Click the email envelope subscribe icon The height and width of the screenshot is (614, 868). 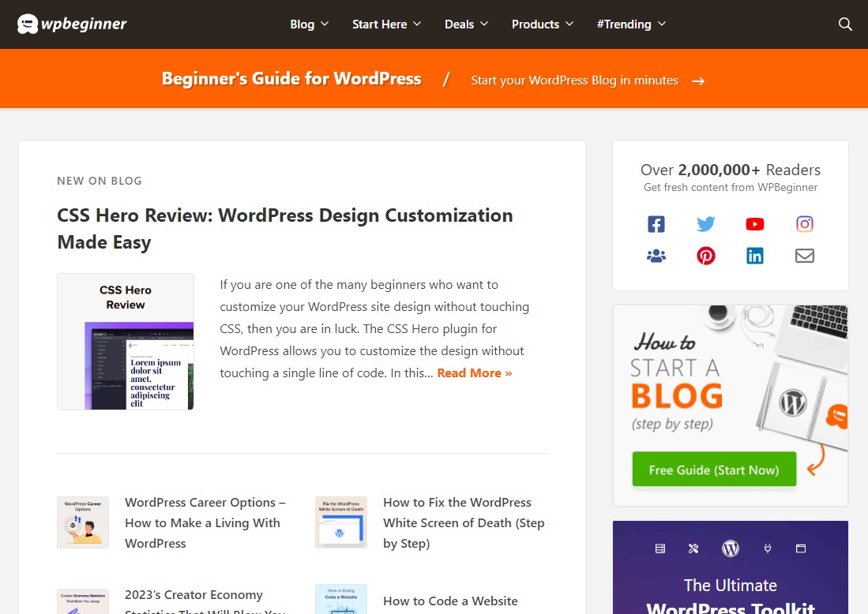804,256
